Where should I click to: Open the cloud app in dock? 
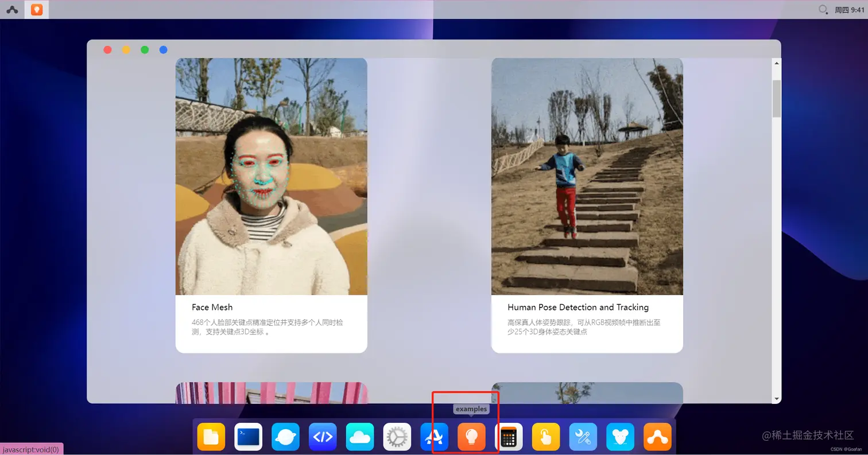click(360, 437)
